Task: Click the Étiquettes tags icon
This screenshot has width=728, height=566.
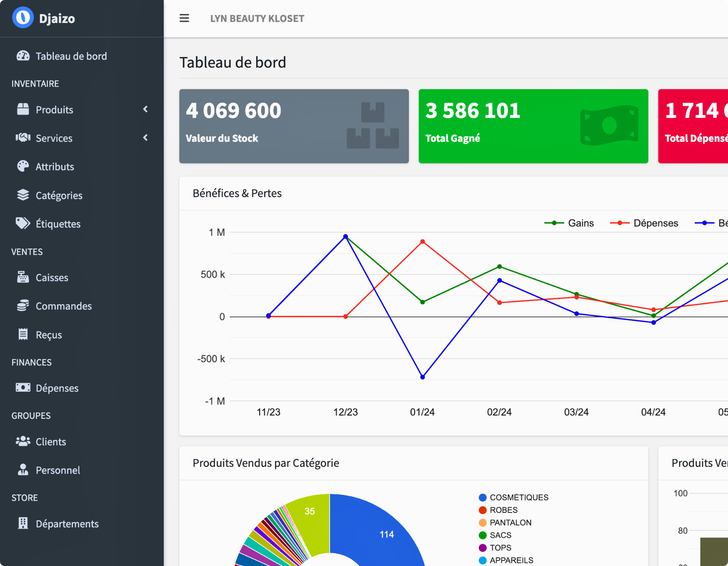Action: click(x=23, y=223)
